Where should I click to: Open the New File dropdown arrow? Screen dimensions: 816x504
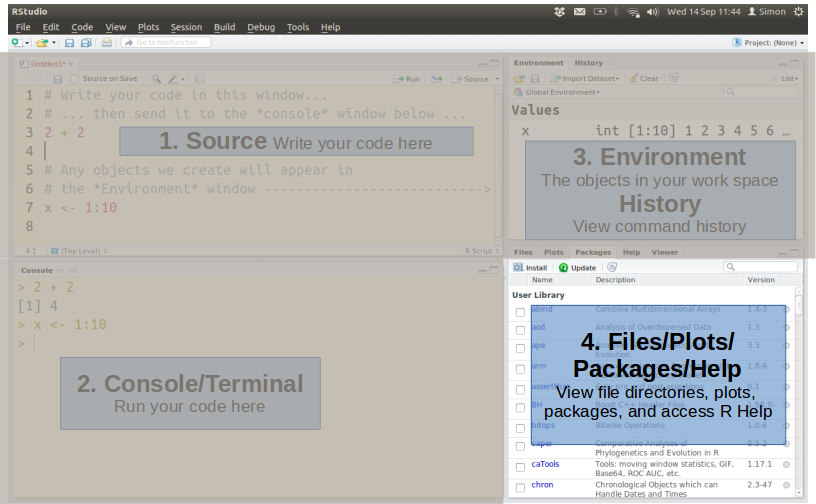pyautogui.click(x=27, y=43)
